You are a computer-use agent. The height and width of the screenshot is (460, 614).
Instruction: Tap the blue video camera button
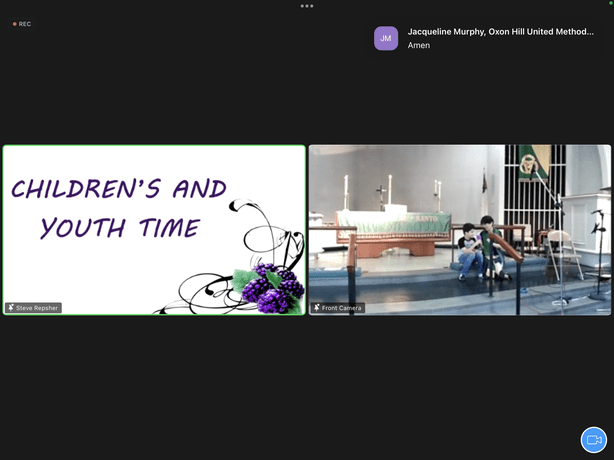click(x=594, y=440)
